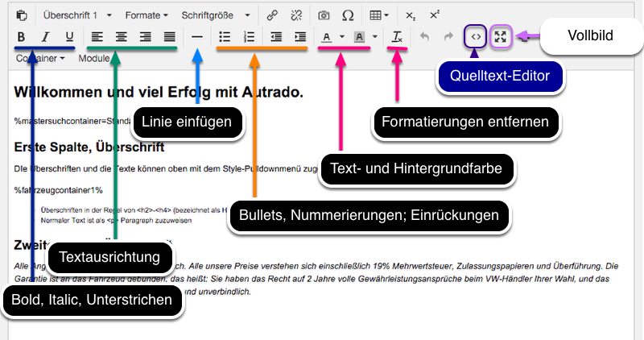The height and width of the screenshot is (340, 644).
Task: Apply superscript formatting
Action: pyautogui.click(x=435, y=15)
